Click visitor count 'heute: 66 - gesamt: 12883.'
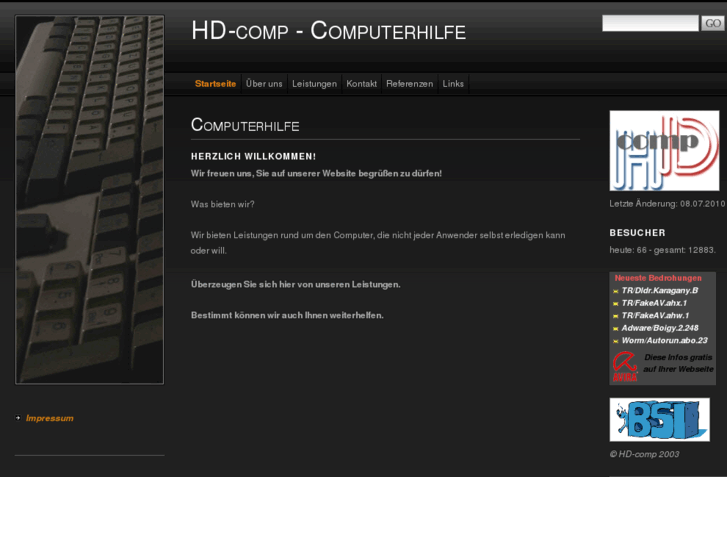727x545 pixels. 663,250
